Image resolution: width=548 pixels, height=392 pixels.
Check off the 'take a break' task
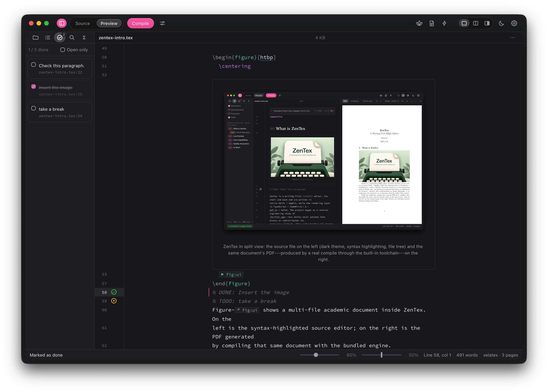click(x=34, y=108)
